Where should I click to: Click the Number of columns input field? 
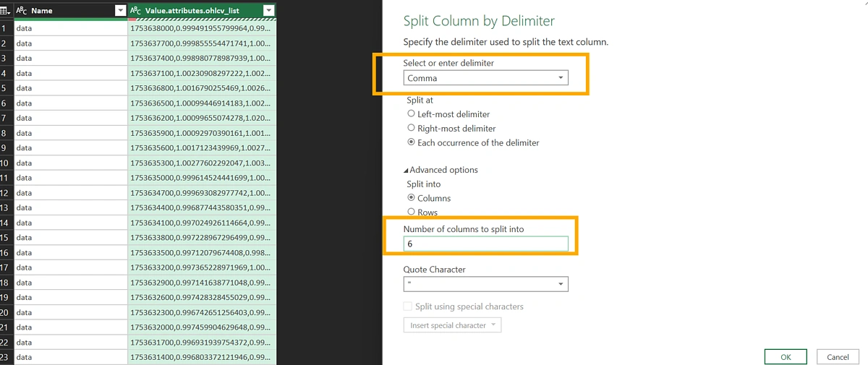(485, 244)
